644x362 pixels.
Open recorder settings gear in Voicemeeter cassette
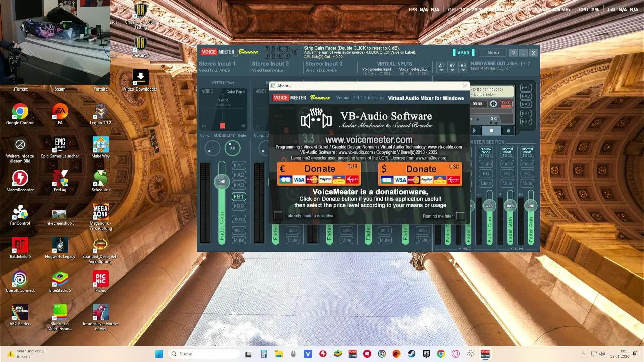493,104
